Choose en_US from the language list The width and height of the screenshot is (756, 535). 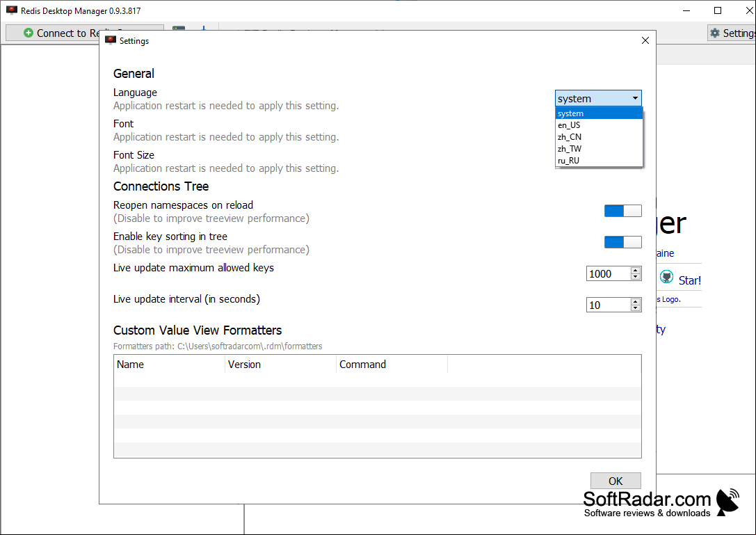[x=599, y=125]
